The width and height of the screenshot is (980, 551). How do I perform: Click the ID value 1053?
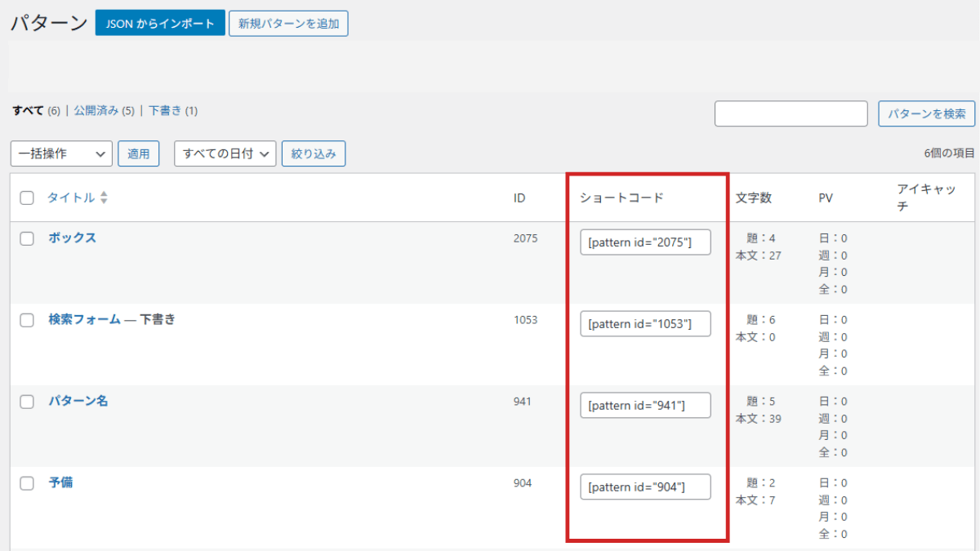pos(525,320)
